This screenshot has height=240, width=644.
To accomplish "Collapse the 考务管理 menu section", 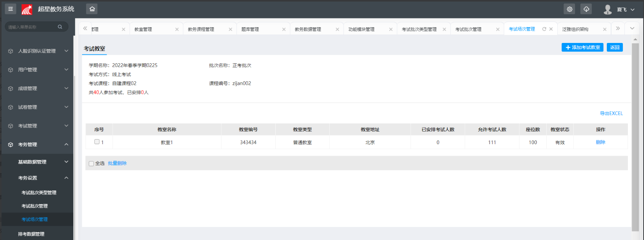I will point(37,145).
